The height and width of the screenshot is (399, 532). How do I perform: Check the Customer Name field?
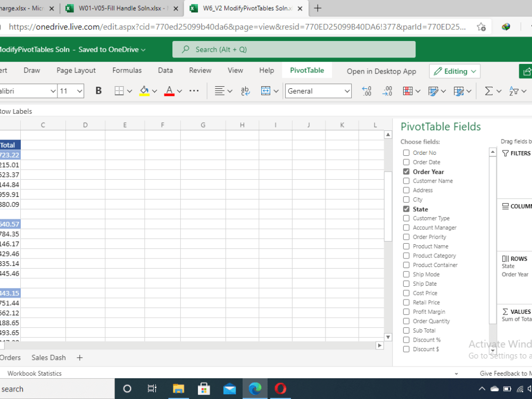click(x=406, y=181)
